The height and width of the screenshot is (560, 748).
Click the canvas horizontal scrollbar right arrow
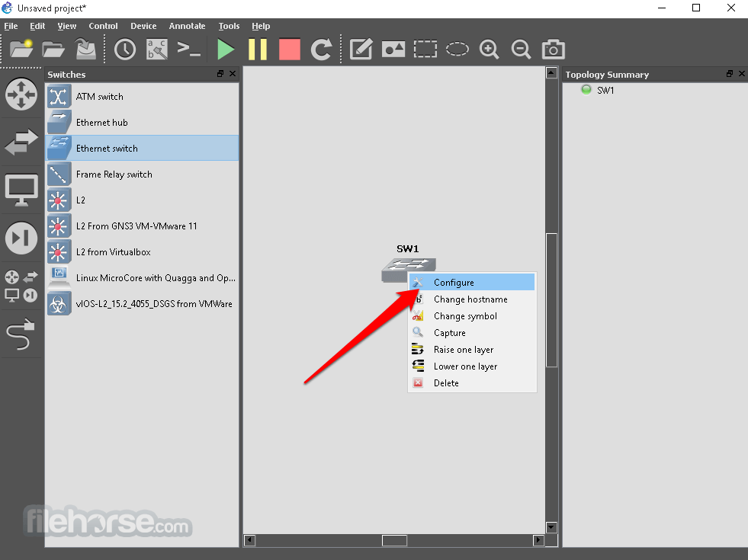coord(538,540)
